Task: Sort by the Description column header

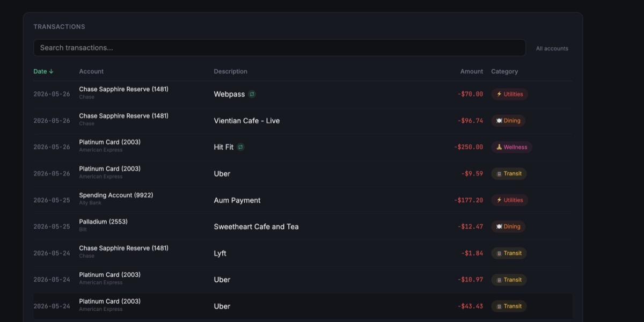Action: tap(231, 71)
